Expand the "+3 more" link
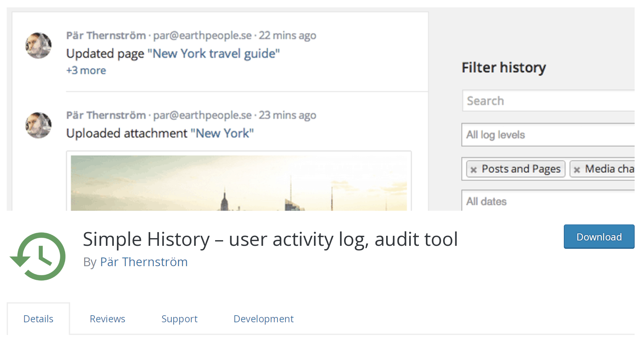Viewport: 644px width, 348px height. click(x=86, y=70)
